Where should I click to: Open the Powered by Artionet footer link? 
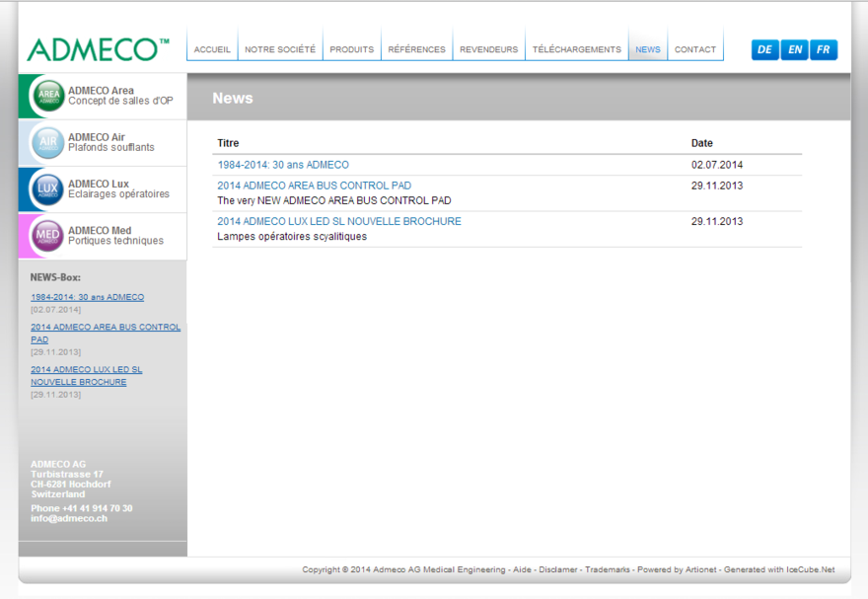pyautogui.click(x=677, y=569)
